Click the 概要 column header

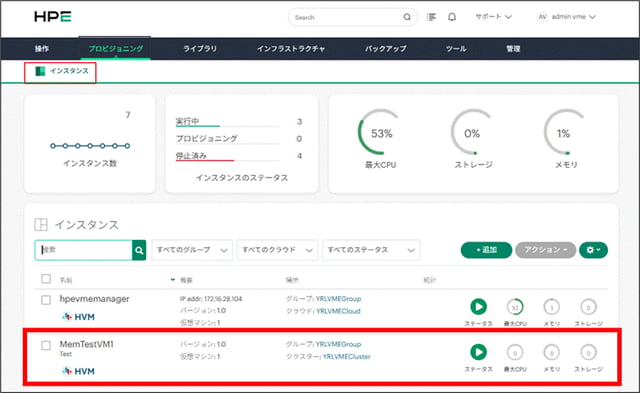(186, 280)
